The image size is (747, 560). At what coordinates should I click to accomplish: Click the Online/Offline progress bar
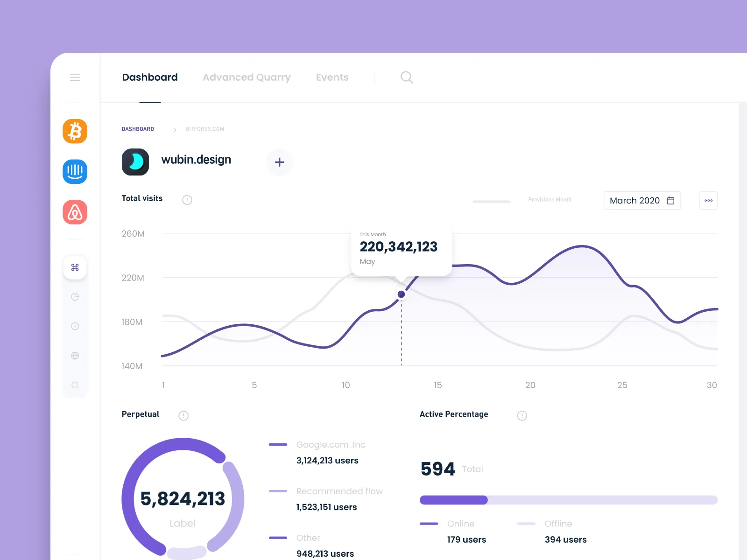pos(568,500)
